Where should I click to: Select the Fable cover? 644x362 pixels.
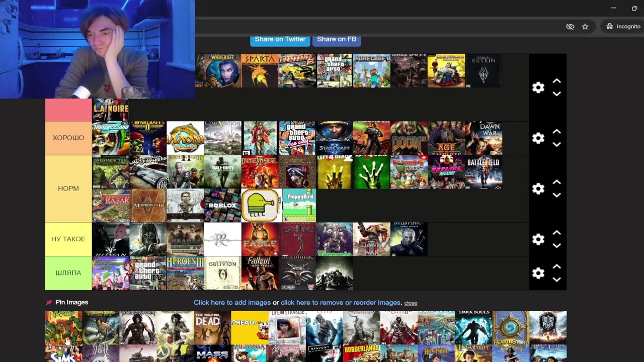[260, 239]
